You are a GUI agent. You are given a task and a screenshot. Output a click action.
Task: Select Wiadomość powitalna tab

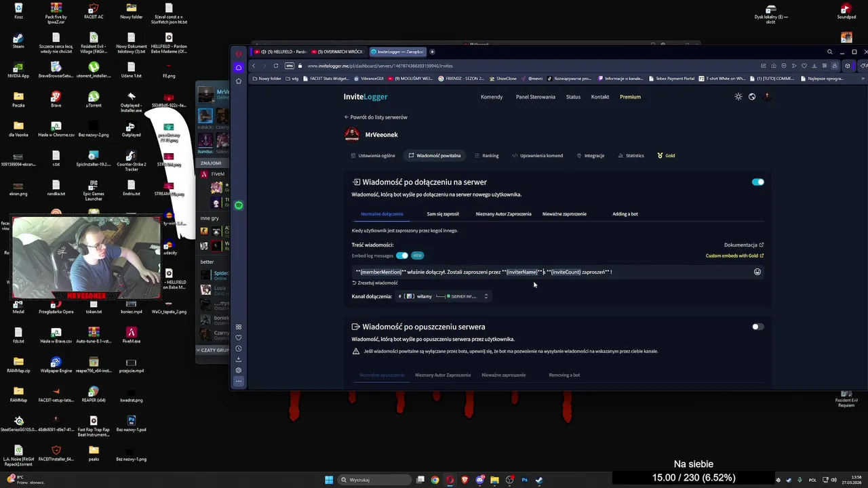pos(435,156)
